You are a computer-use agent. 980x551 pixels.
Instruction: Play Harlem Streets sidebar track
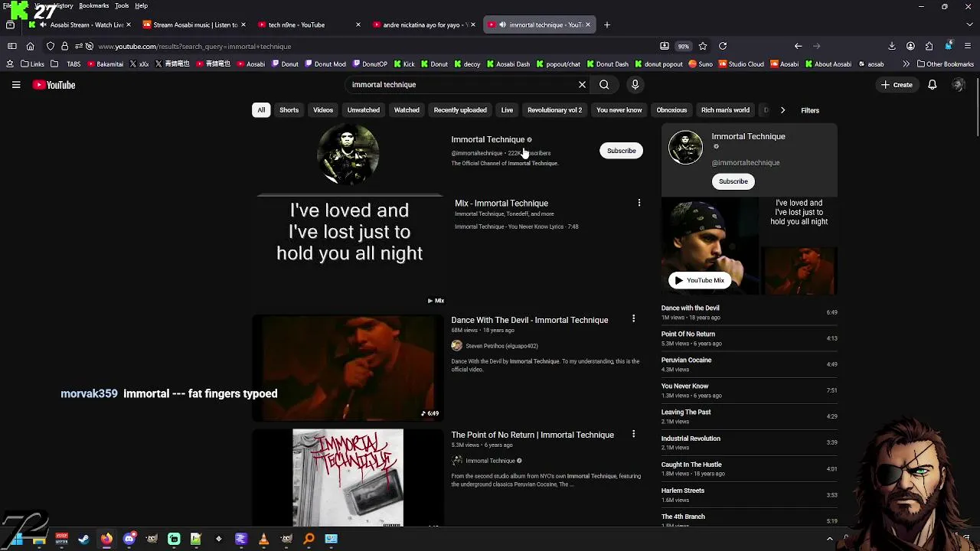coord(749,494)
